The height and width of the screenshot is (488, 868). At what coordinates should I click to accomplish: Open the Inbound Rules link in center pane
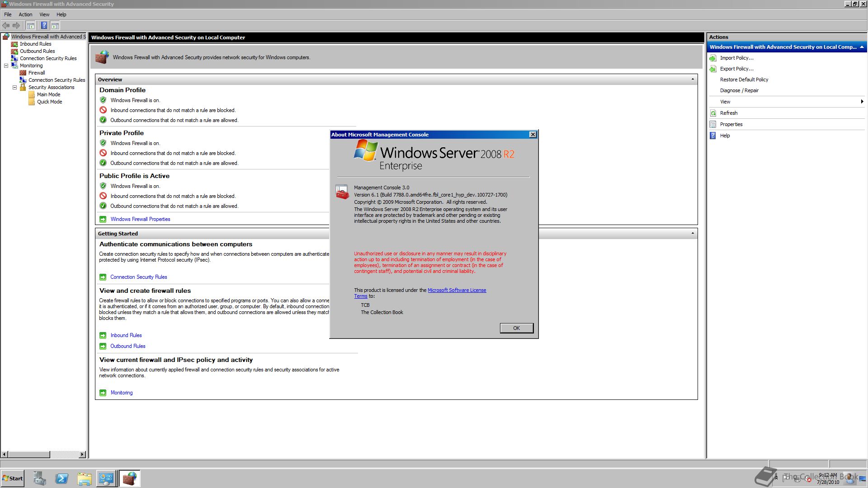[x=126, y=335]
